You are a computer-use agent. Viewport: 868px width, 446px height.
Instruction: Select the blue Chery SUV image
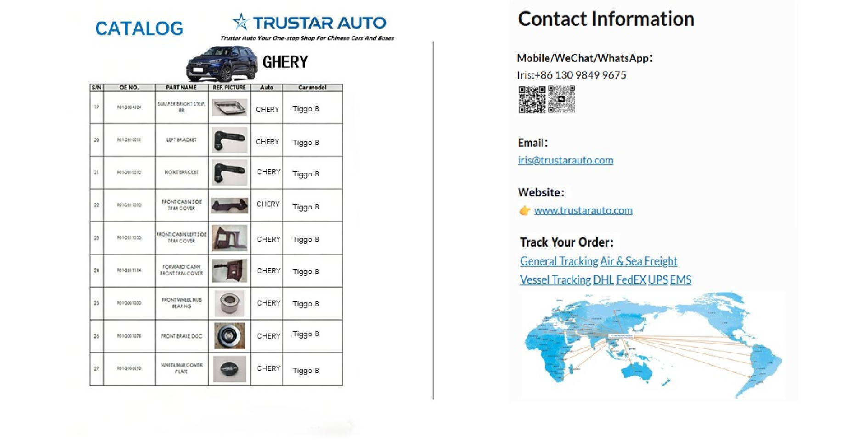pyautogui.click(x=222, y=63)
